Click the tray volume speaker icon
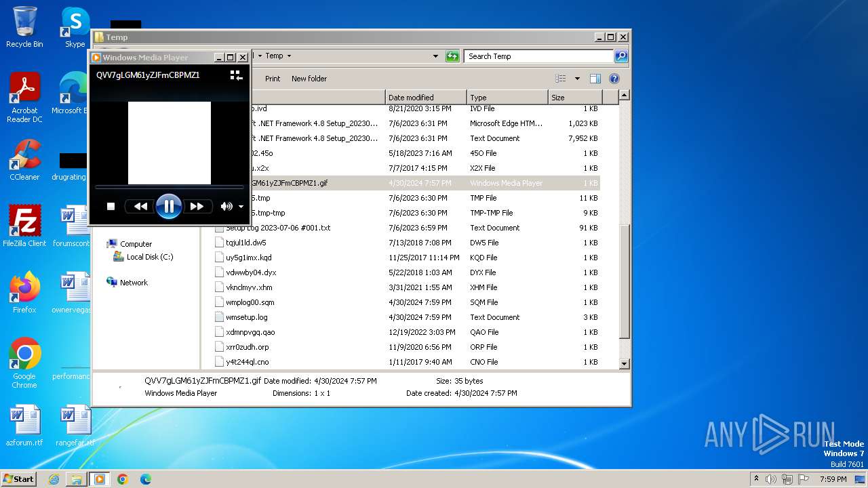This screenshot has height=488, width=868. (771, 479)
